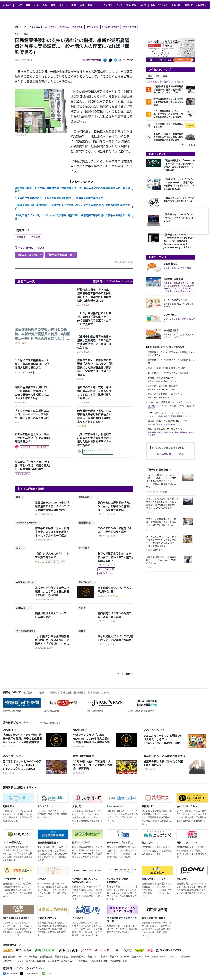Open ヨミドクター in the top navigation
210x980 pixels.
click(163, 5)
